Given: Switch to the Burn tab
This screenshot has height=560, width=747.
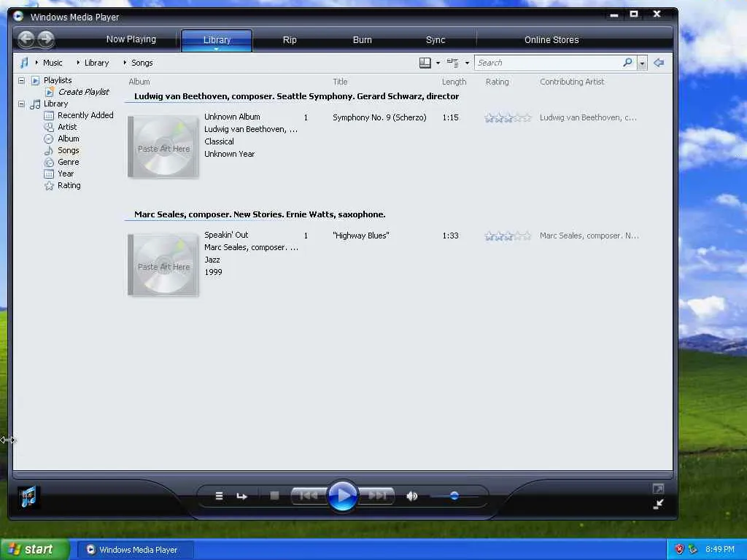Looking at the screenshot, I should tap(362, 40).
